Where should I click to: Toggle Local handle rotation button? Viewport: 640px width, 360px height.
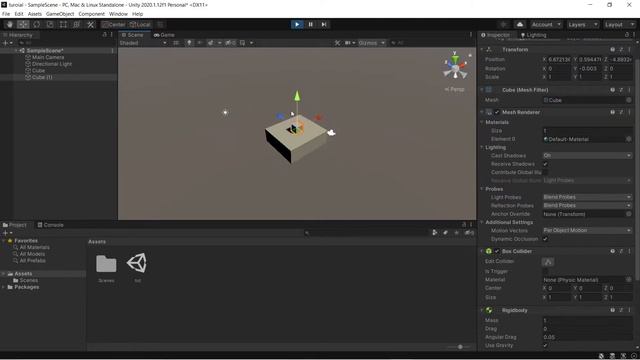(140, 24)
